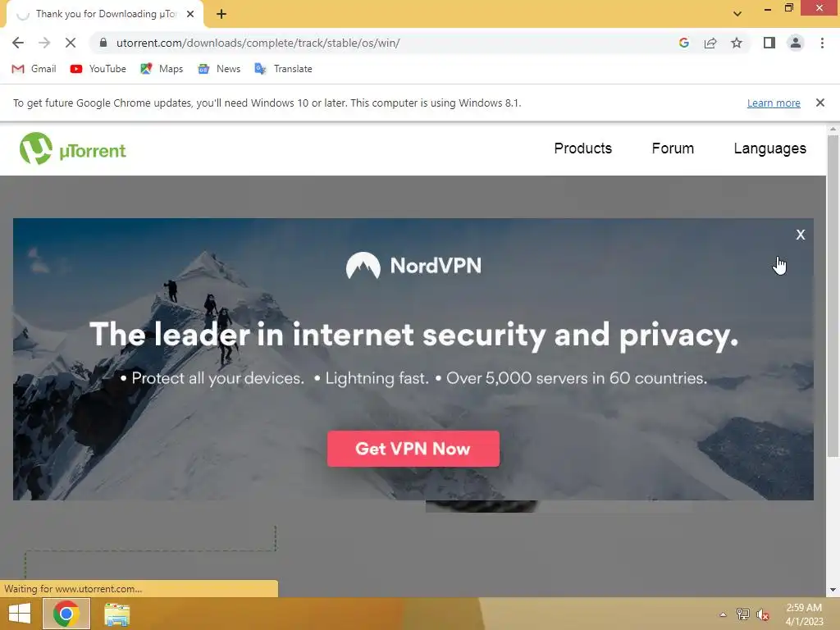Click the Google icon in address bar

(683, 43)
